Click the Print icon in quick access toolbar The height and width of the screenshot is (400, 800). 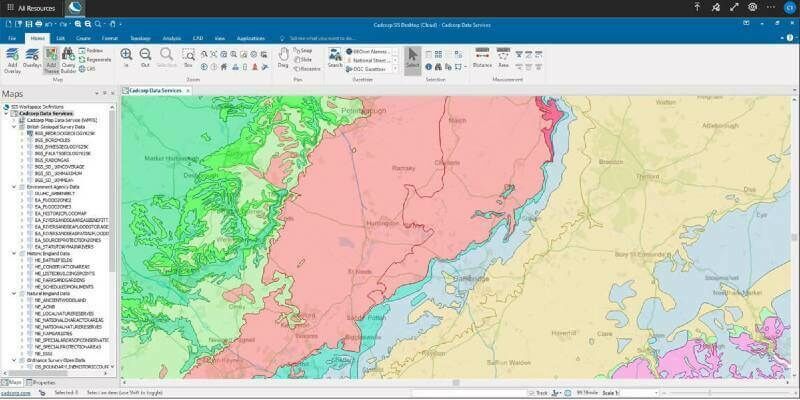point(38,24)
